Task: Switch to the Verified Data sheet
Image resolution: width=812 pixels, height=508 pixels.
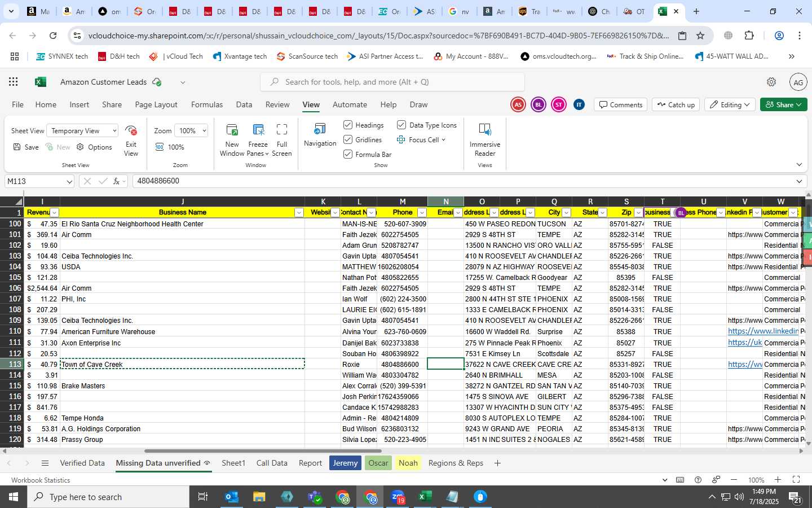Action: click(x=82, y=463)
